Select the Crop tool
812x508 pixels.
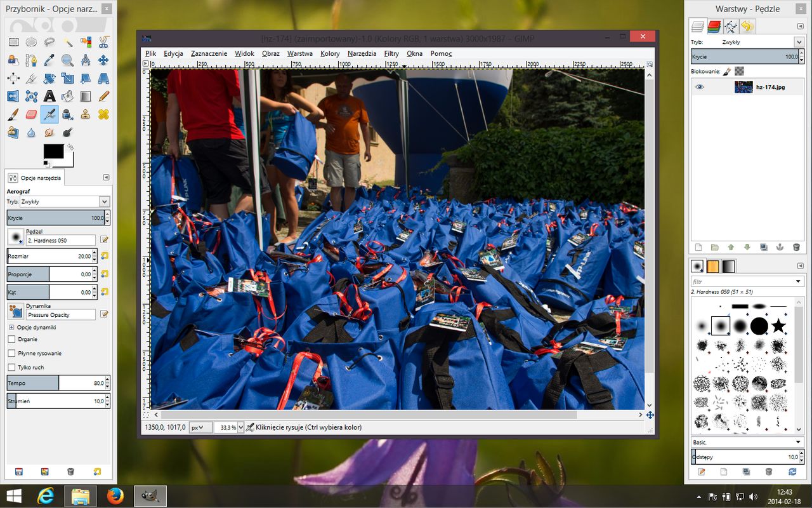(x=31, y=78)
